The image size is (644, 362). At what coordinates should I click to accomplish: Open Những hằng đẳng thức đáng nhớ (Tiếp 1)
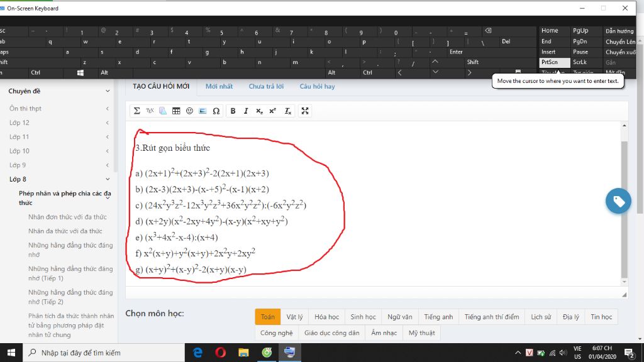(x=70, y=273)
